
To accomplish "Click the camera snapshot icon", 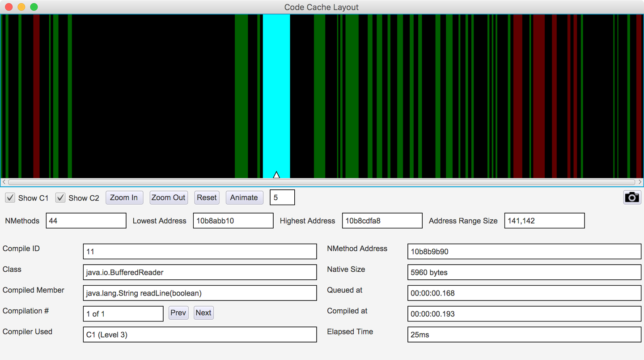I will click(x=631, y=197).
